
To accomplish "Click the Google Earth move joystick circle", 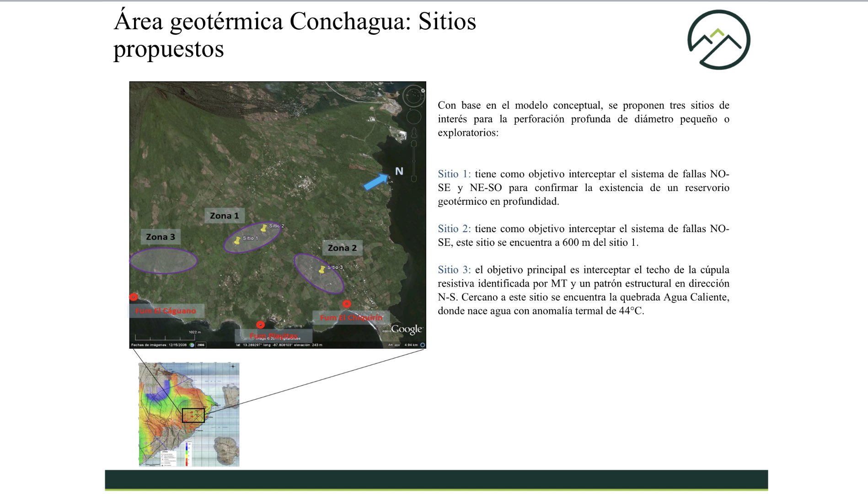I will point(414,117).
